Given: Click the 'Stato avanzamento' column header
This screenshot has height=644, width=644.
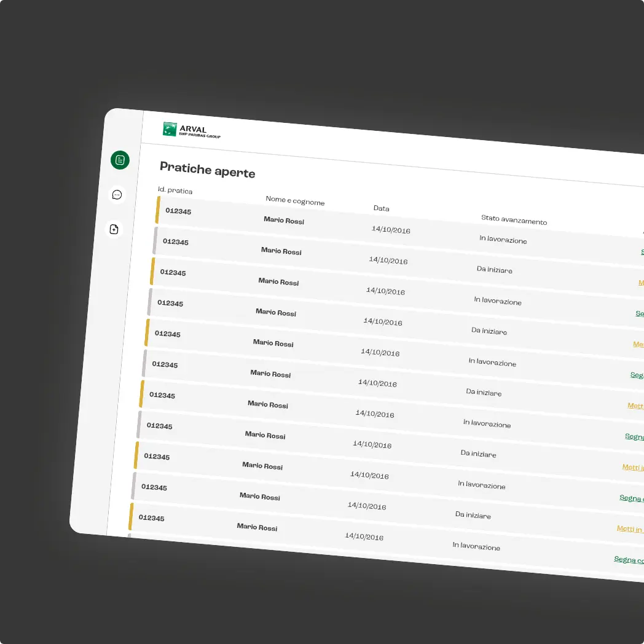Looking at the screenshot, I should click(x=514, y=219).
